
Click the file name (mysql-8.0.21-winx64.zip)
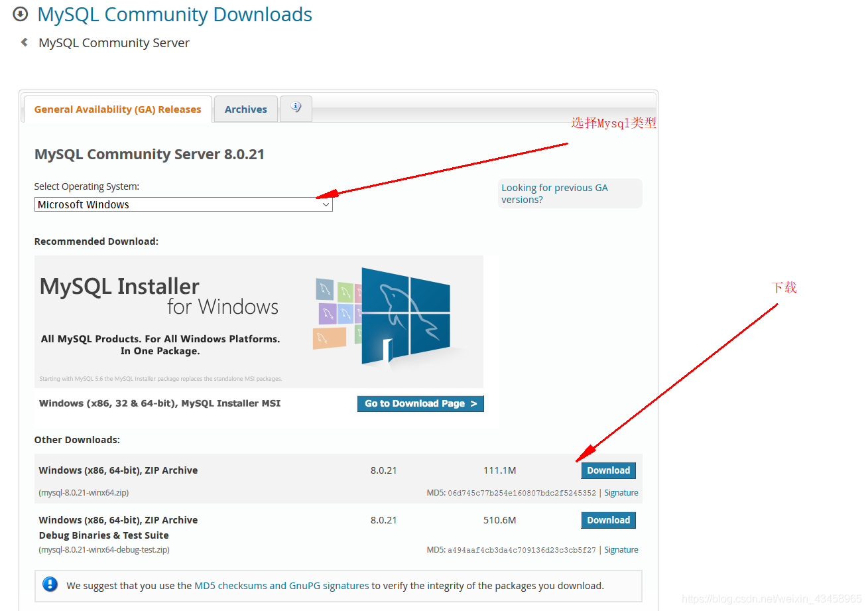[84, 493]
